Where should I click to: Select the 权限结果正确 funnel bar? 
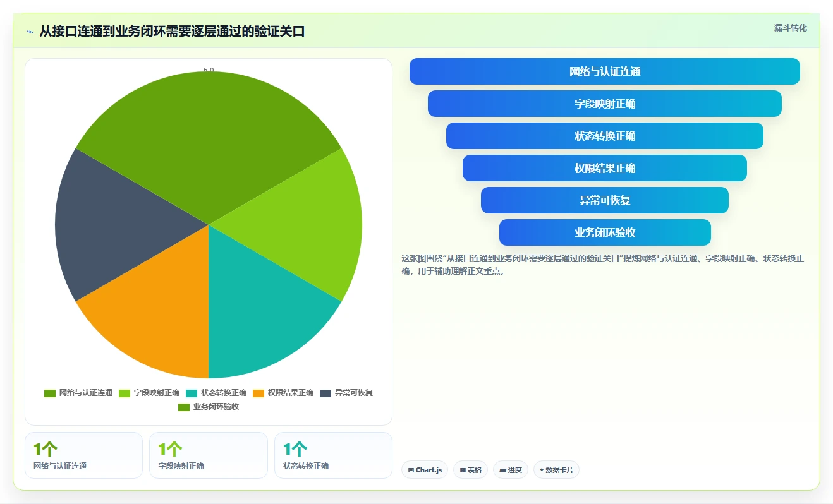(x=605, y=168)
